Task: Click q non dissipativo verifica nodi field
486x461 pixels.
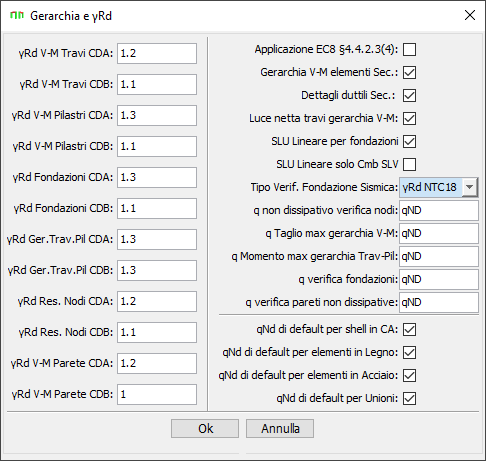Action: click(x=439, y=210)
